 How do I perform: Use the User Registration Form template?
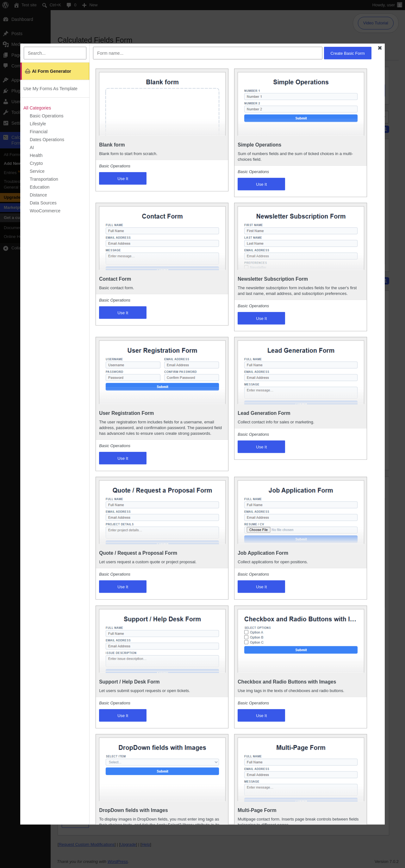123,458
